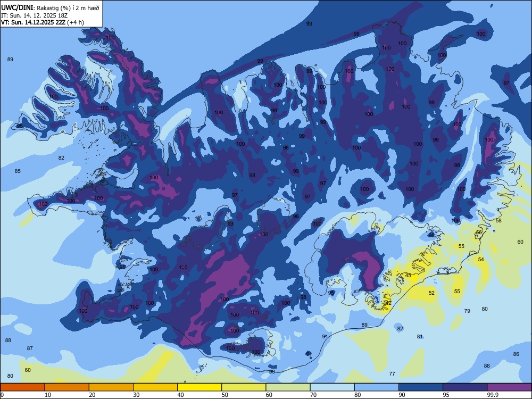Click the 'VT: Sun. 14.12.2025 22Z (+4 h)' line
This screenshot has width=532, height=399.
[43, 22]
